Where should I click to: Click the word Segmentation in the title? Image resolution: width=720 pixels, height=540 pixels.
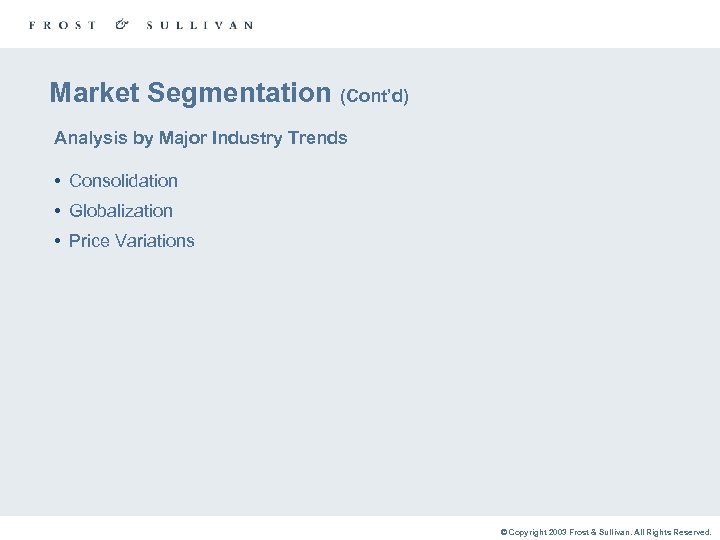[238, 93]
